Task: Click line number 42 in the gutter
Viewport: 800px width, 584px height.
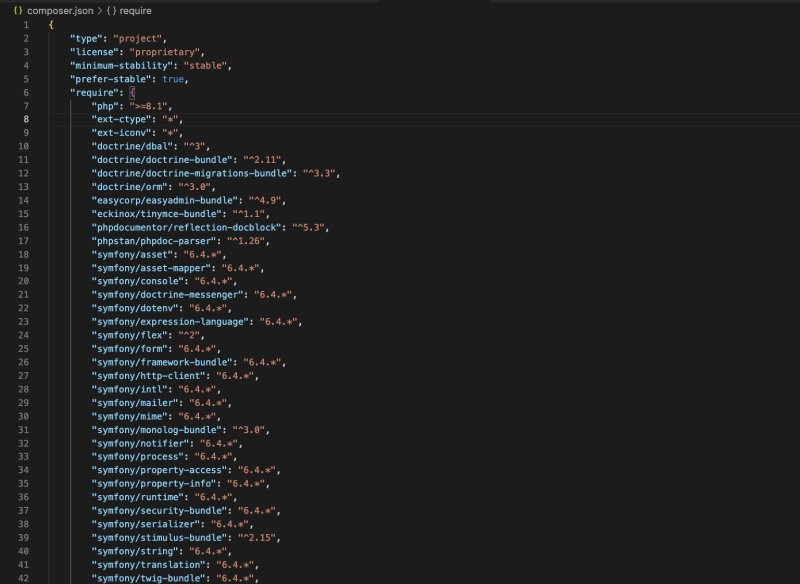Action: [x=23, y=578]
